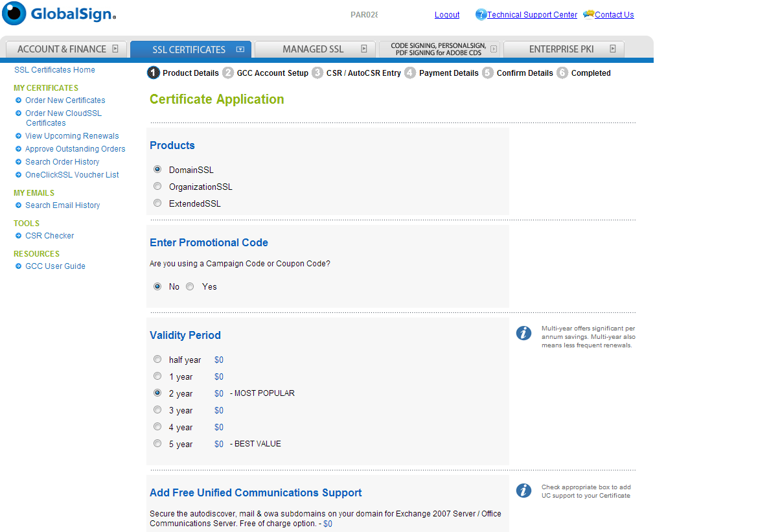Select the DomainSSL product option
Image resolution: width=769 pixels, height=532 pixels.
click(x=157, y=169)
